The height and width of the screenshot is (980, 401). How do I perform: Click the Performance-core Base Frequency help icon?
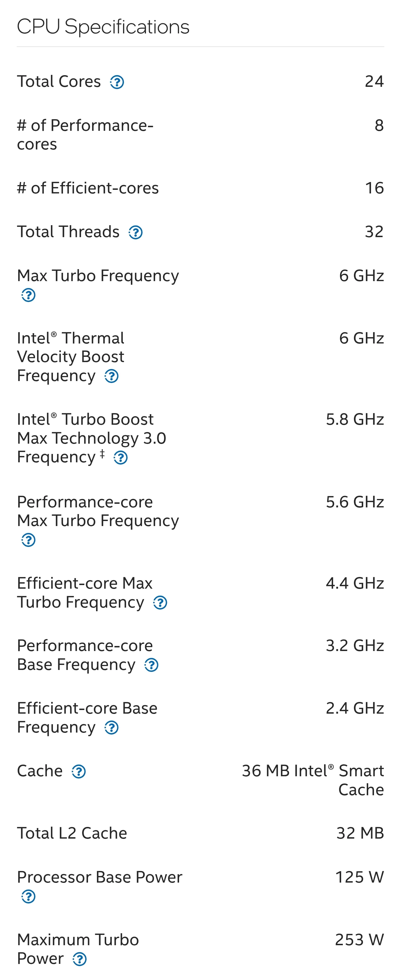tap(151, 665)
